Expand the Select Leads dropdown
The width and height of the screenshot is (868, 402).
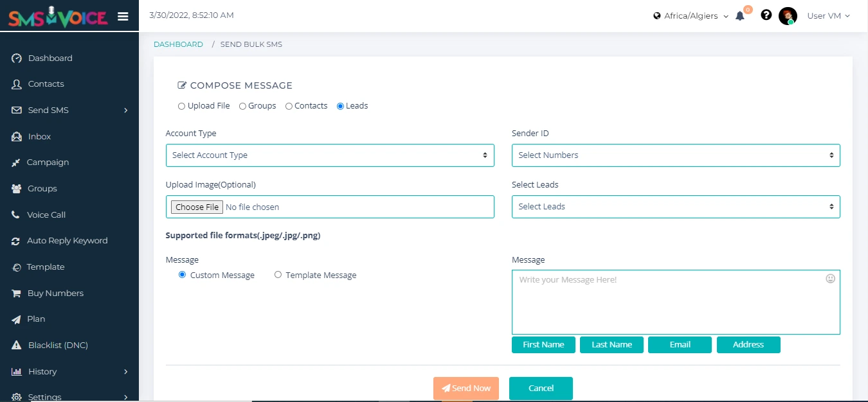coord(675,207)
